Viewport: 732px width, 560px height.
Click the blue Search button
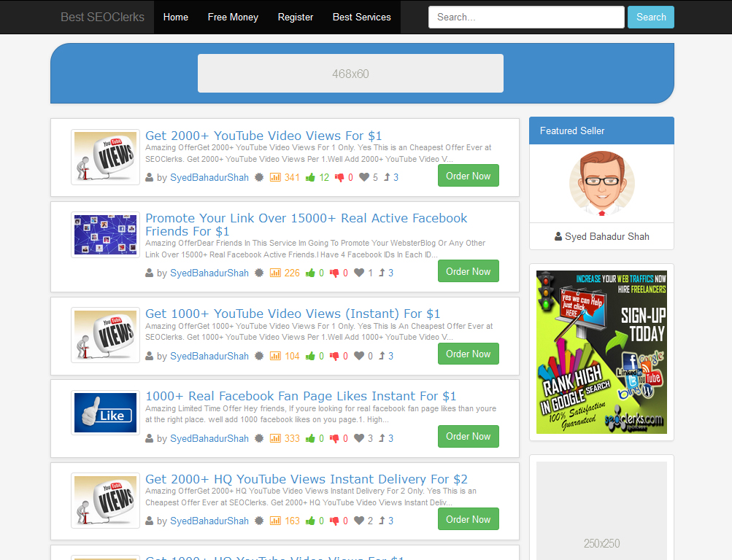tap(651, 17)
